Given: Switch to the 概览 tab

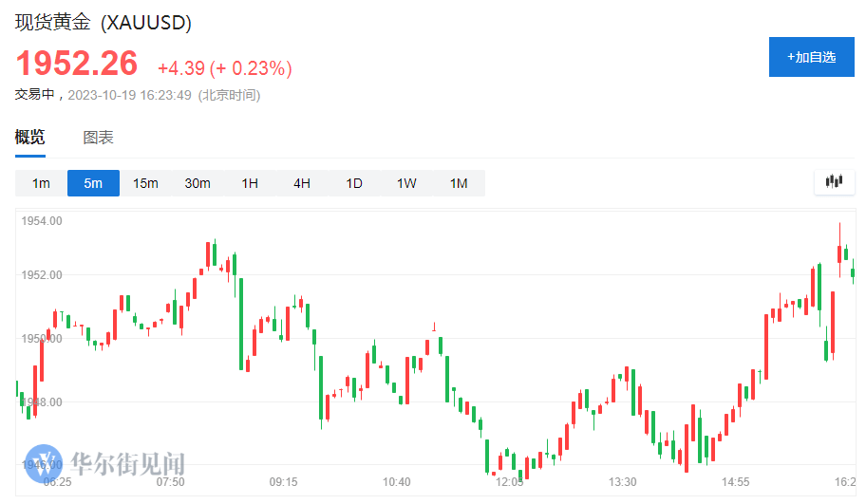Looking at the screenshot, I should (x=29, y=138).
